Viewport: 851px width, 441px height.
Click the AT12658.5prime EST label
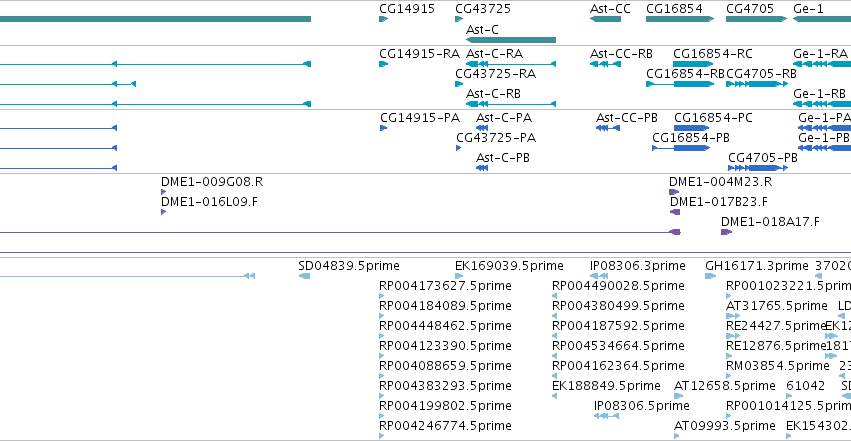(x=725, y=387)
